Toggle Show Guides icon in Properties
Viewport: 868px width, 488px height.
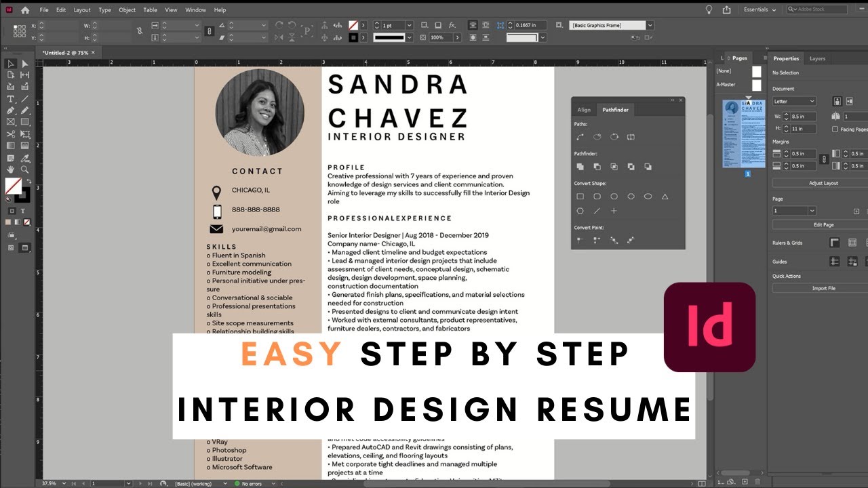[x=835, y=261]
